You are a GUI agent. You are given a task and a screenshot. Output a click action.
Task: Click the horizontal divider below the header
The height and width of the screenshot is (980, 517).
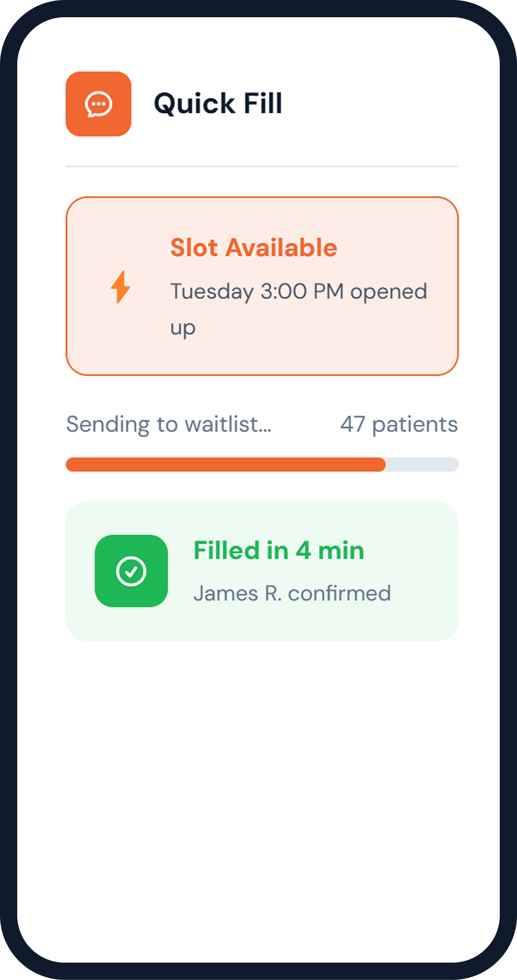tap(262, 166)
